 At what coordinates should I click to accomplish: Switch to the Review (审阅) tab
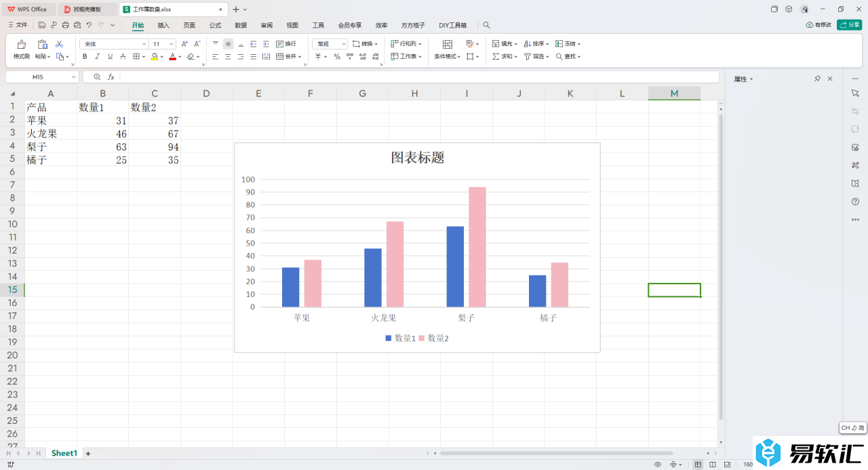pyautogui.click(x=267, y=25)
